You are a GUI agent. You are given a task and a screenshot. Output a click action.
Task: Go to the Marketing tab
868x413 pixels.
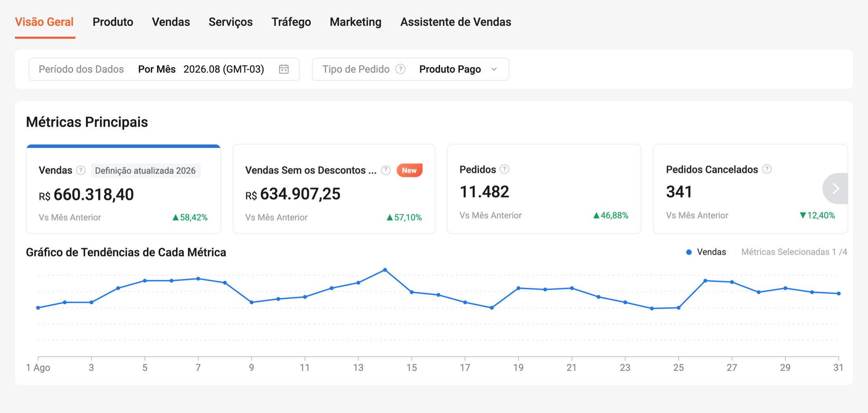coord(355,22)
